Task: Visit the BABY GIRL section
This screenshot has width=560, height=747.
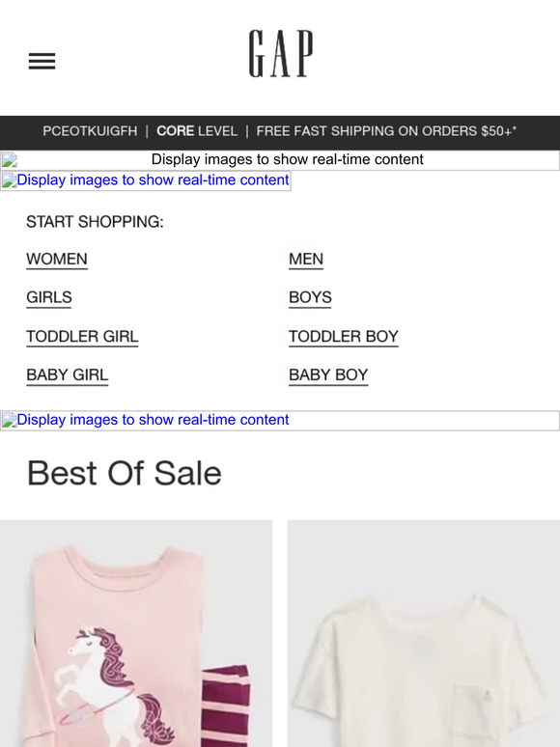Action: tap(68, 375)
